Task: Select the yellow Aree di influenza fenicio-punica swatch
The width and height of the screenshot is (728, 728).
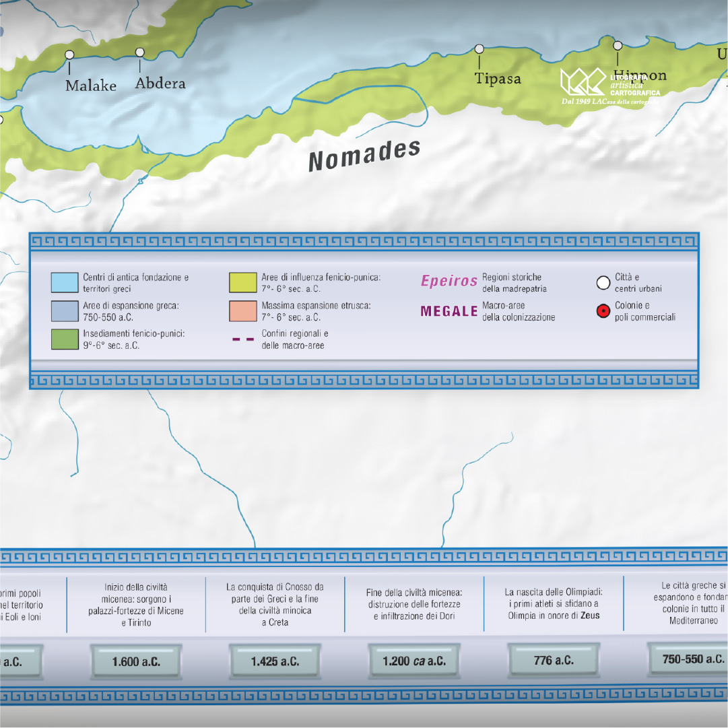Action: 243,283
